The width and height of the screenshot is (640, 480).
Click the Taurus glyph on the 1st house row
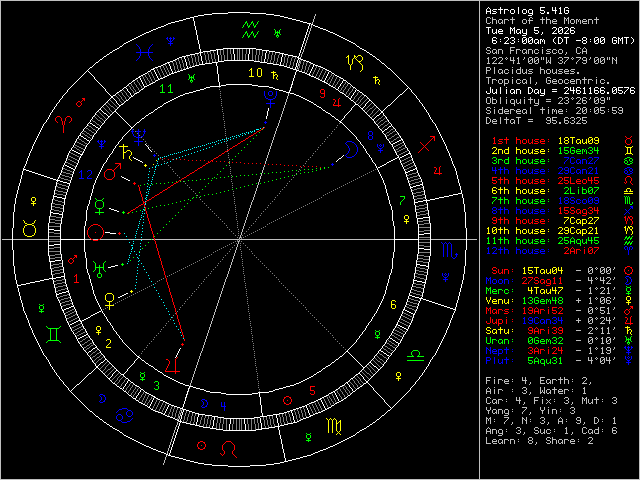(629, 141)
